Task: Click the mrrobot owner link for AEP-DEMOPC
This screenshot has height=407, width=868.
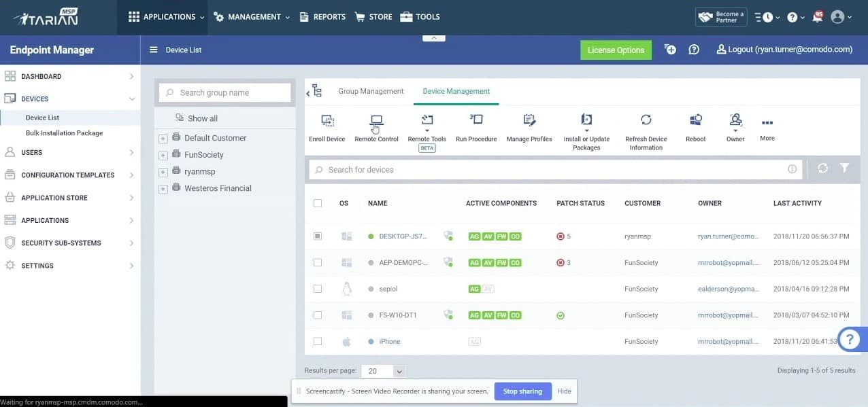Action: [728, 262]
